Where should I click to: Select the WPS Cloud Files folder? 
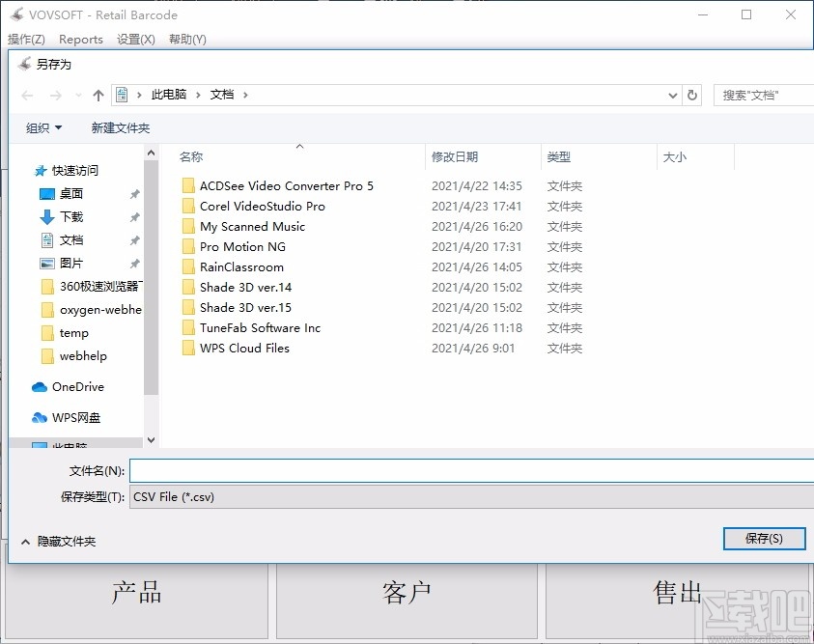tap(244, 349)
